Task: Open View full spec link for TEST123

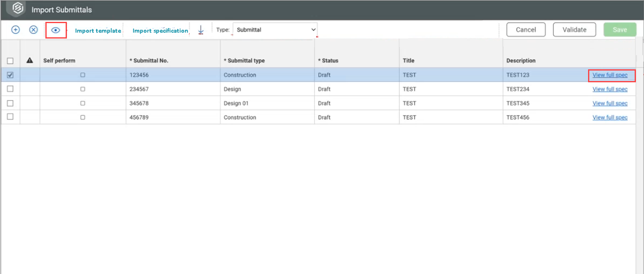Action: pyautogui.click(x=610, y=75)
